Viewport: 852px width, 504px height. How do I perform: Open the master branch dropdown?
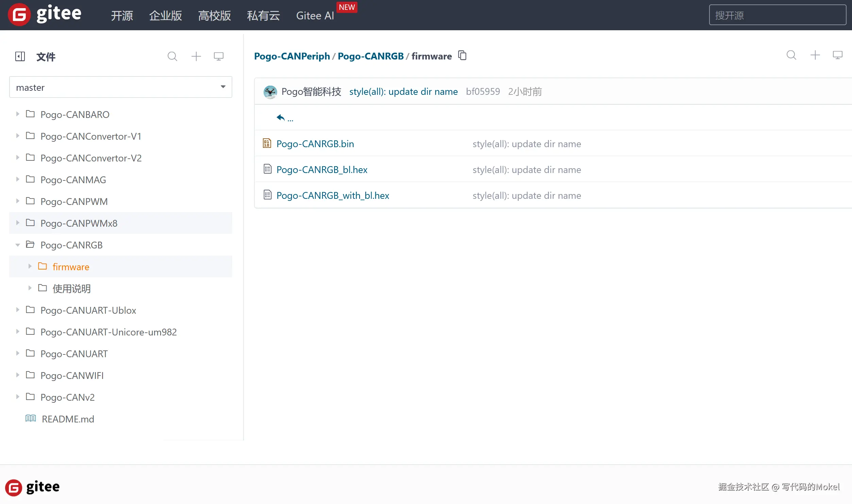[120, 87]
